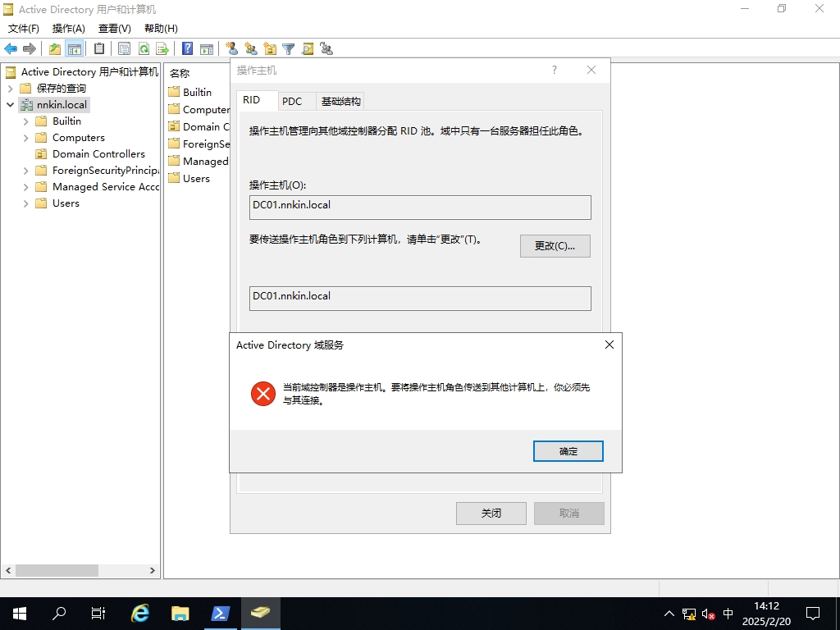
Task: Click the find objects magnifier icon
Action: point(308,49)
